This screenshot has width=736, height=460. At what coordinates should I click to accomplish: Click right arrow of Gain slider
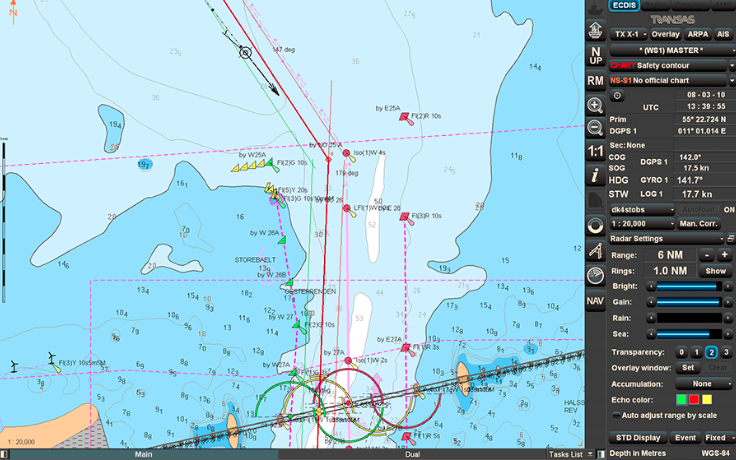click(x=728, y=302)
